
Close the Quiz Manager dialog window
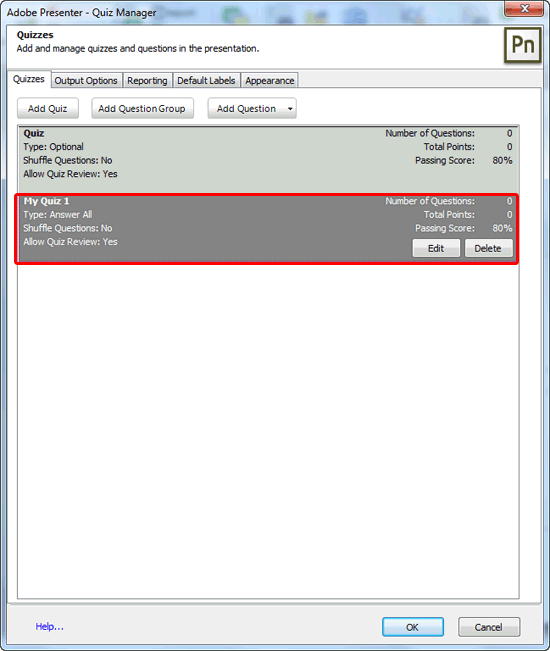524,8
